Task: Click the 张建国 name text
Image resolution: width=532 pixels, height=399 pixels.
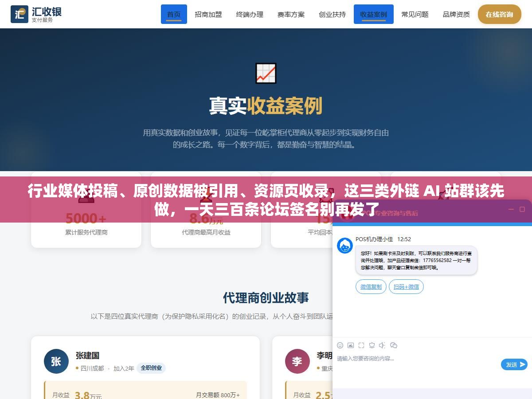Action: coord(87,356)
